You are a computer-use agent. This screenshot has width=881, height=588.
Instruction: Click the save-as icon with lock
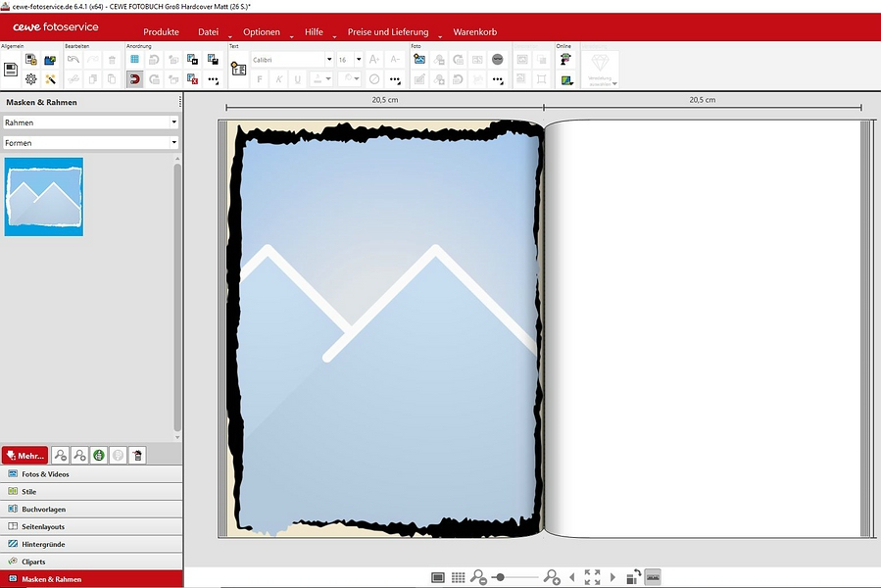31,60
